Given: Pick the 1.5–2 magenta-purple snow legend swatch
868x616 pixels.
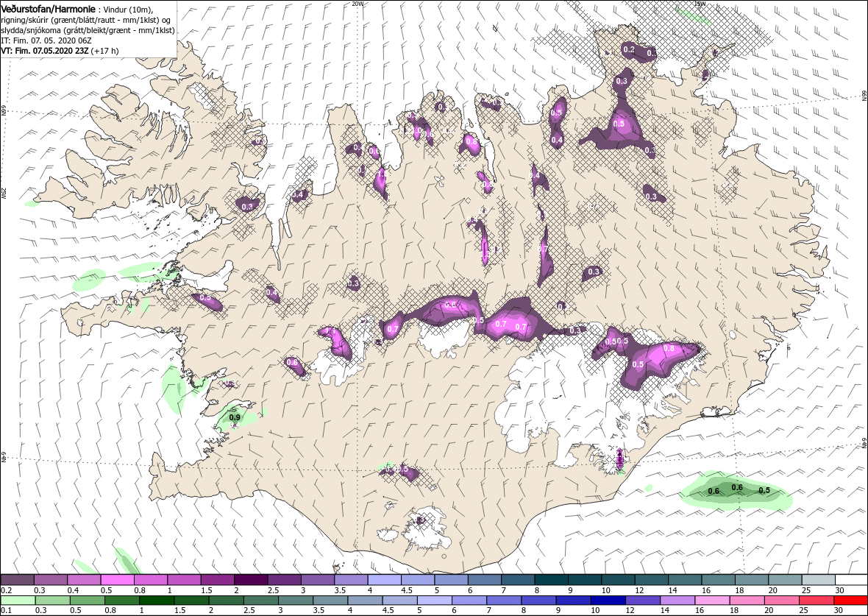Looking at the screenshot, I should click(x=217, y=580).
